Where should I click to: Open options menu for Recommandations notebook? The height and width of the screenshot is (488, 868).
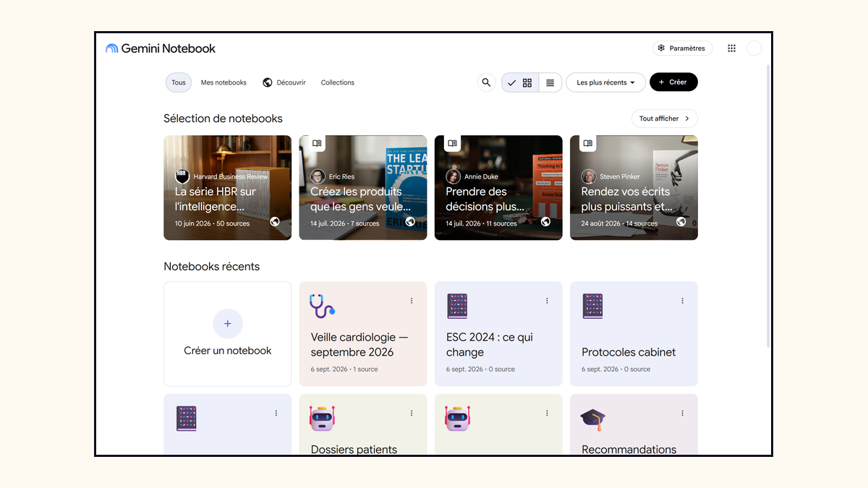682,414
